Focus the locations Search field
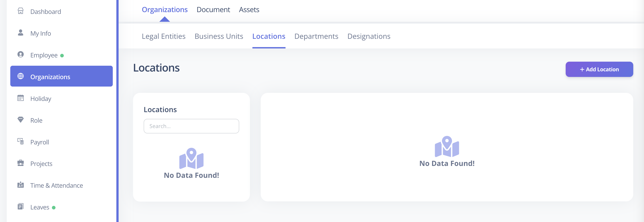Viewport: 644px width, 222px height. coord(191,126)
